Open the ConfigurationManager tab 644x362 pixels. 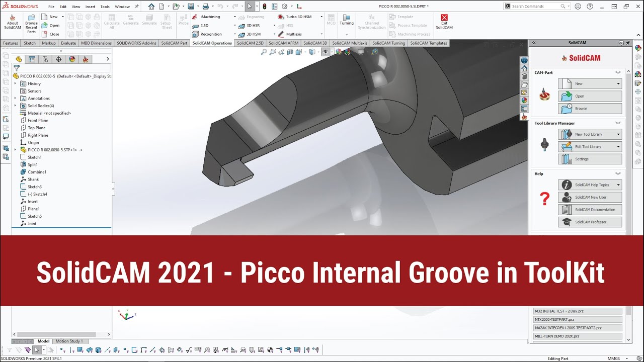(45, 59)
